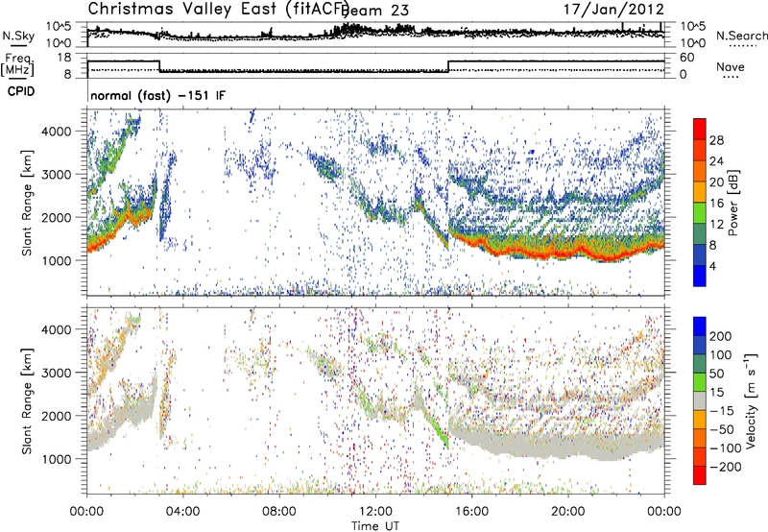Click the '28' power scale value

pos(716,140)
